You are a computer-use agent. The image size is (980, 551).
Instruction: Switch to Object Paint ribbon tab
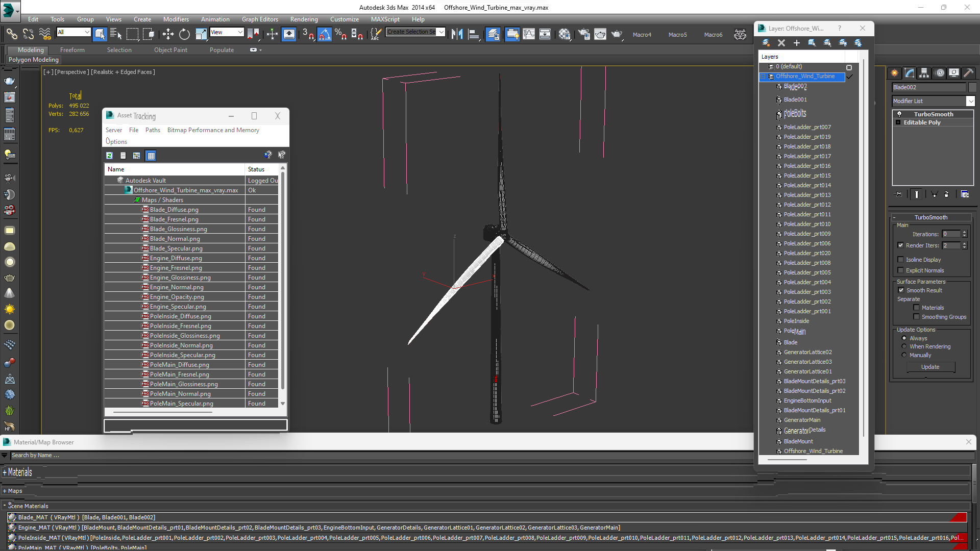170,50
